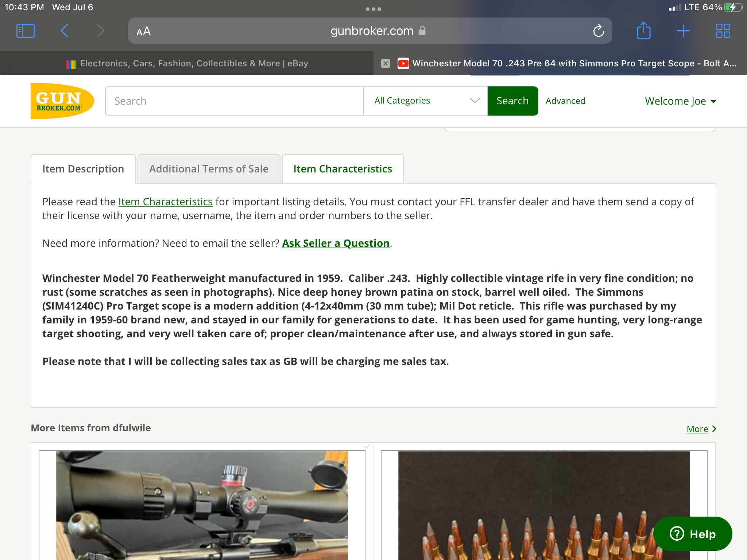Open the GunBroker.com logo home link
Image resolution: width=747 pixels, height=560 pixels.
point(62,101)
